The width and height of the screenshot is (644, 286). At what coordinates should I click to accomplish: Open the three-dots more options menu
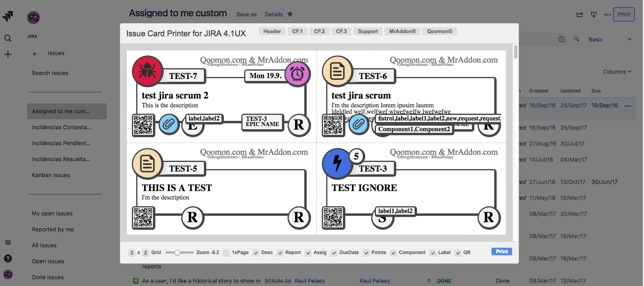[607, 15]
